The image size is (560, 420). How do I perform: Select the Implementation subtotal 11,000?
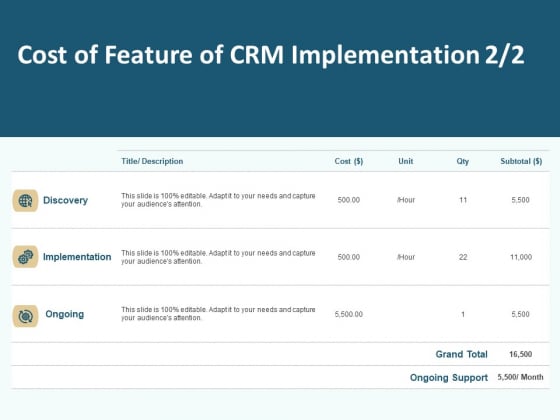pos(521,257)
